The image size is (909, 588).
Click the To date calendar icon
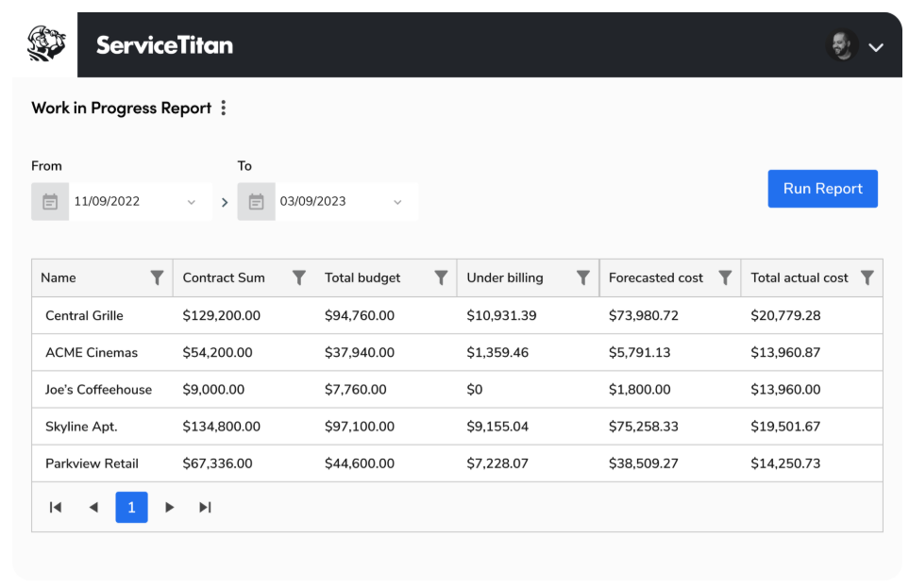click(x=256, y=202)
